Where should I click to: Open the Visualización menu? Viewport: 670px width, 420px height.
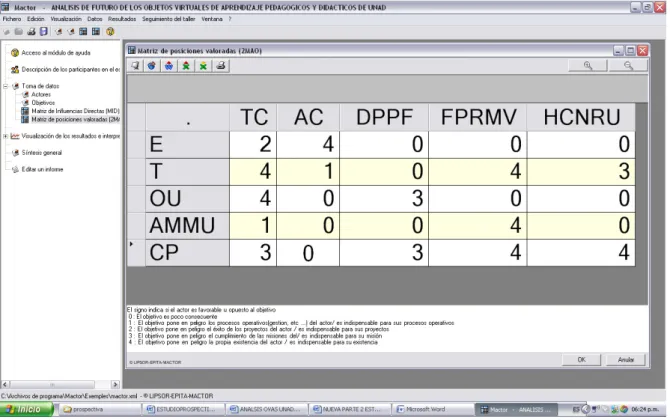66,19
